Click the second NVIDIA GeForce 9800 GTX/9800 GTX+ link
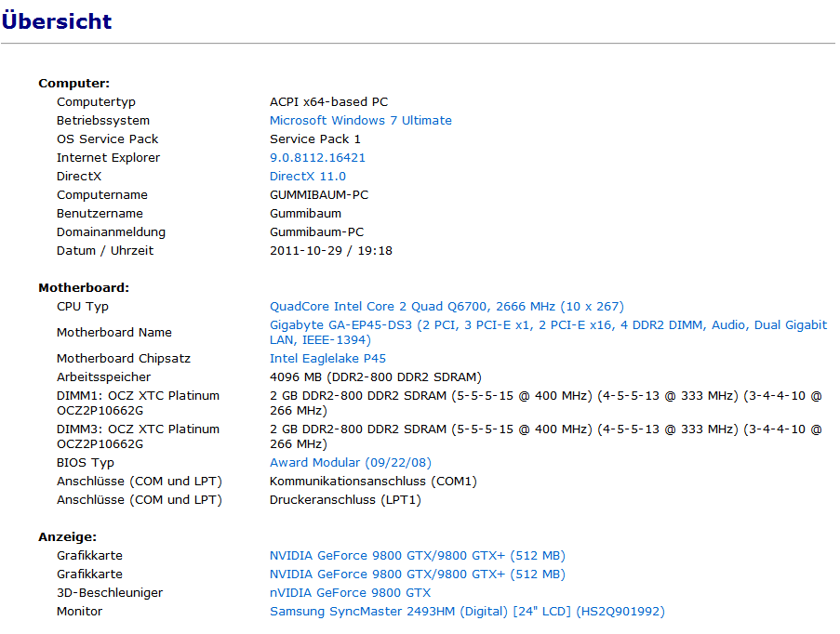Screen dimensions: 840x634 pos(418,574)
